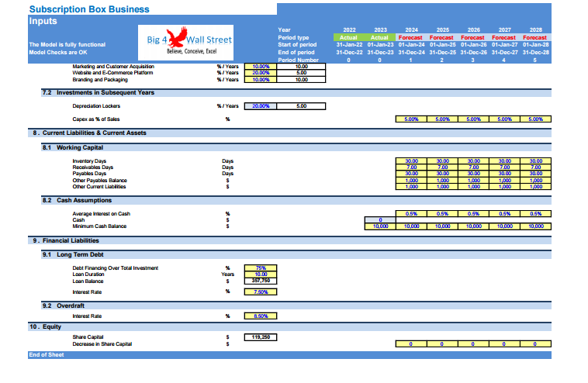Edit Payables Days cell for 2026

coord(473,174)
